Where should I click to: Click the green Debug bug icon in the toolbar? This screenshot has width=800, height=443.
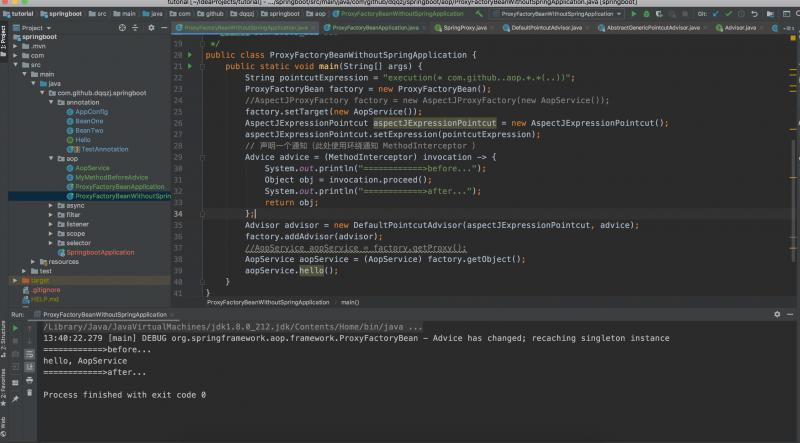point(646,14)
